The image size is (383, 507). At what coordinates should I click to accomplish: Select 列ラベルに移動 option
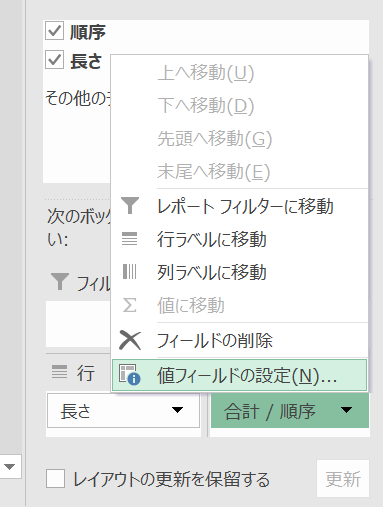click(x=240, y=272)
